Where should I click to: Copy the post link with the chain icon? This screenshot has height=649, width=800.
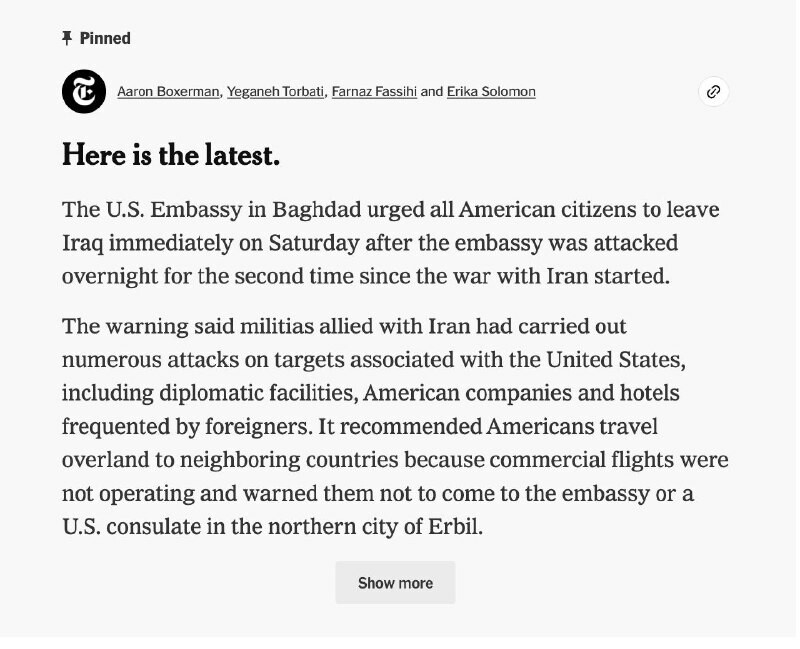pyautogui.click(x=713, y=92)
